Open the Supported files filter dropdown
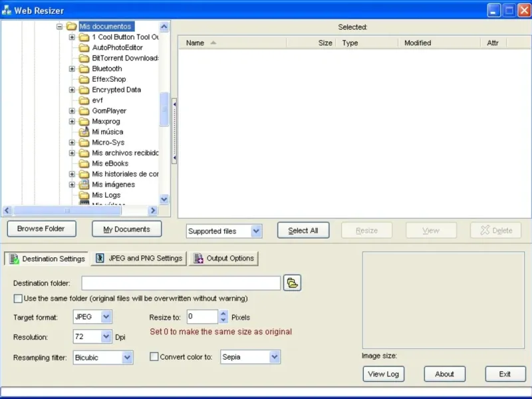Image resolution: width=532 pixels, height=399 pixels. [x=256, y=231]
